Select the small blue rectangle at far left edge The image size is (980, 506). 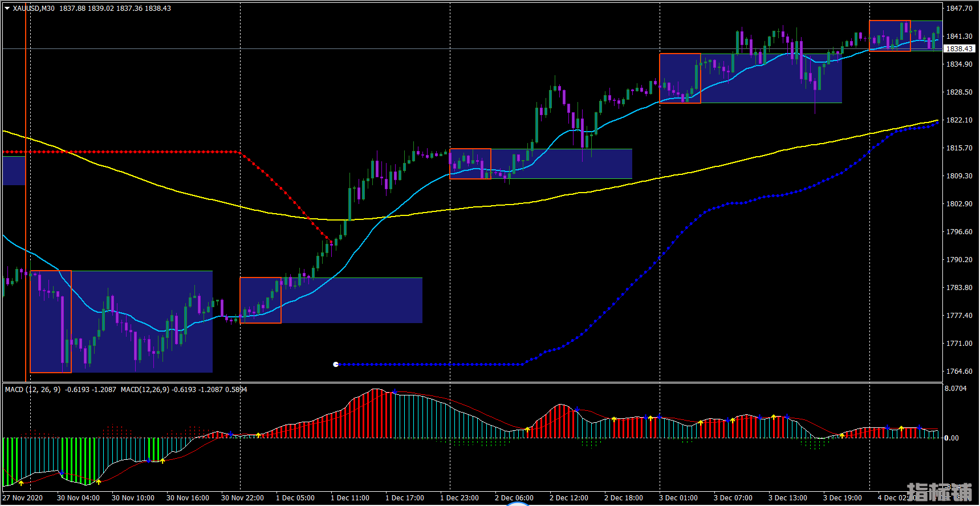tap(14, 170)
